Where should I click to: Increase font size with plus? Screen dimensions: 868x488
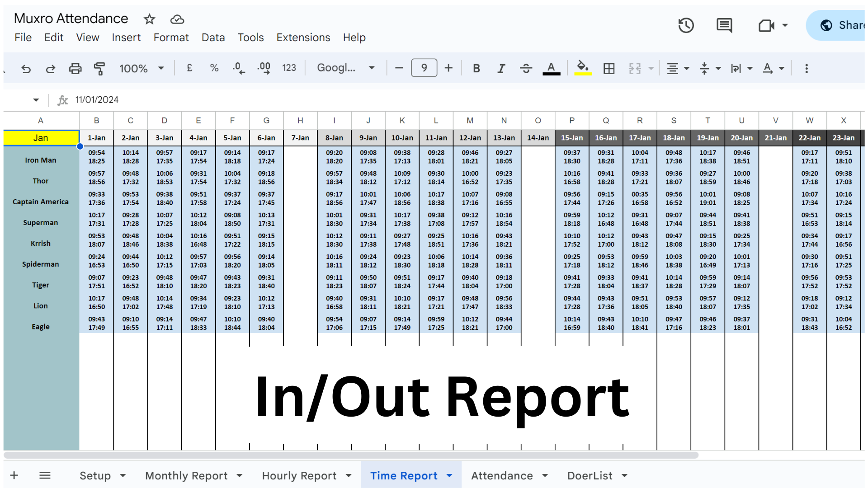click(x=448, y=68)
